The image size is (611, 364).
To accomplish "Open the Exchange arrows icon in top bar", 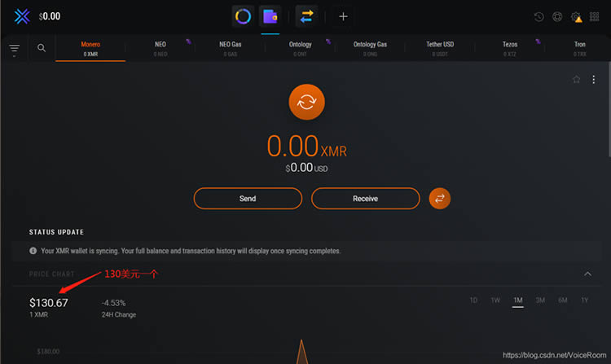I will 306,16.
